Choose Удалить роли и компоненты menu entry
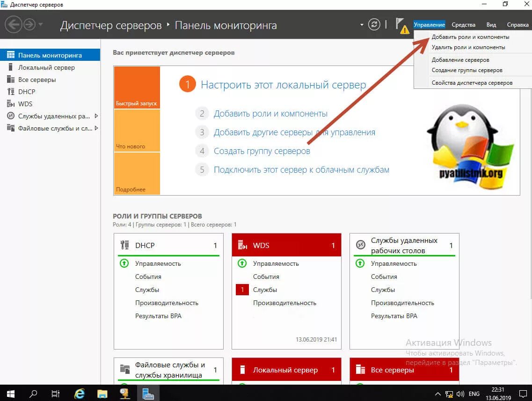This screenshot has height=401, width=532. coord(468,47)
